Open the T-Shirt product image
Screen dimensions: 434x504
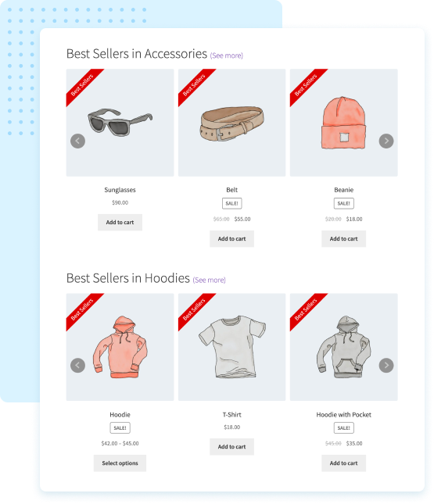[231, 347]
